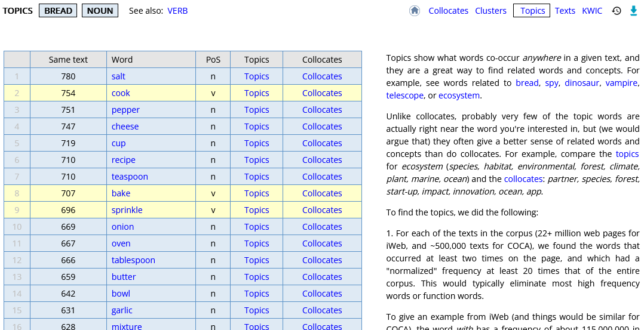644x330 pixels.
Task: Switch to the KWIC view
Action: pos(592,11)
